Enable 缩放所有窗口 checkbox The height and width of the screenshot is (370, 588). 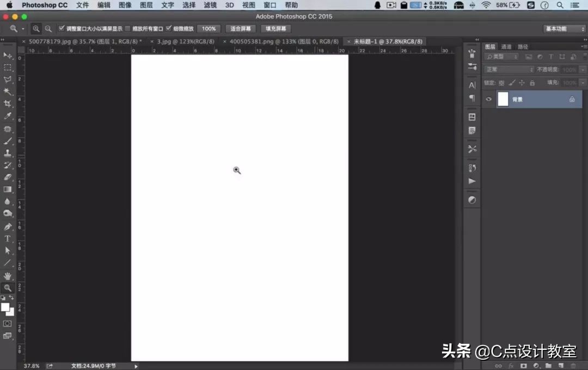pyautogui.click(x=127, y=28)
